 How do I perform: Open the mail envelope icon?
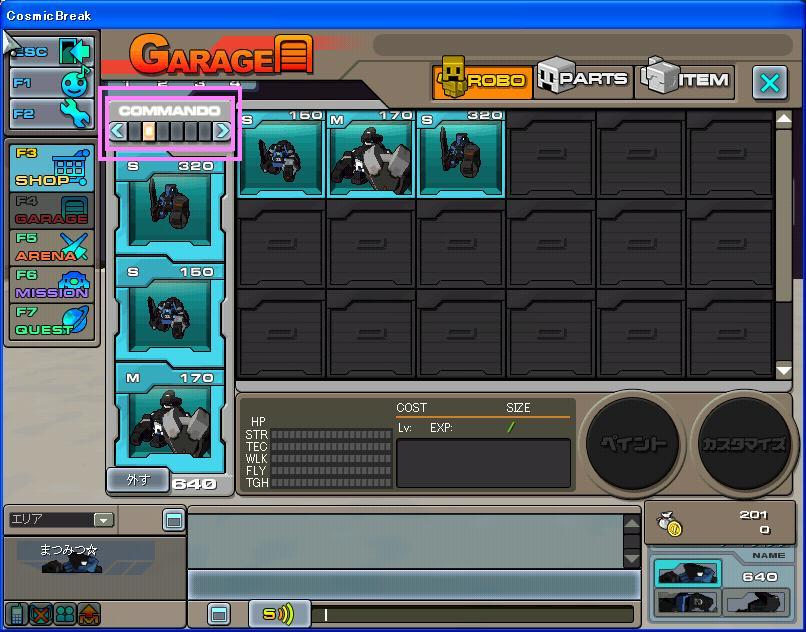89,613
